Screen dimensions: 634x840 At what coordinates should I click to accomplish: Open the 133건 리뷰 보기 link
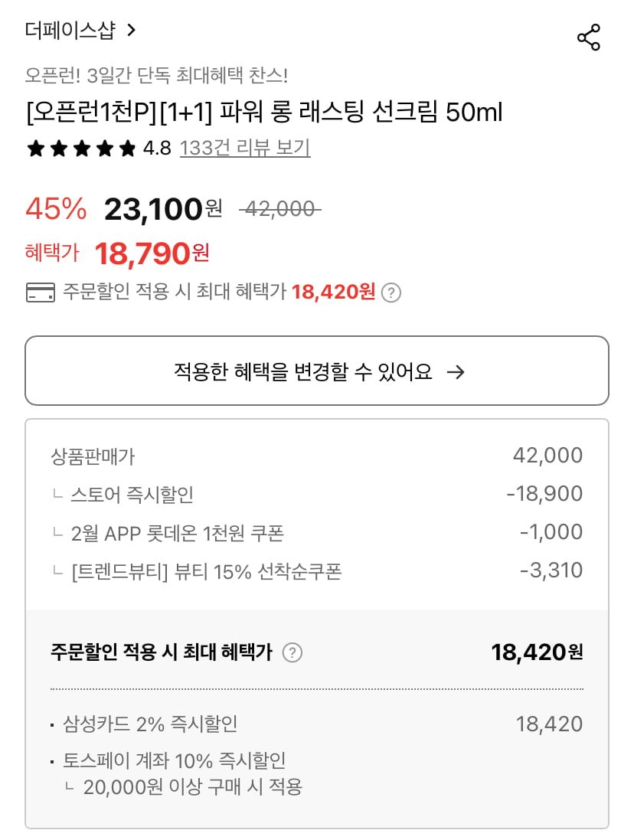(245, 148)
